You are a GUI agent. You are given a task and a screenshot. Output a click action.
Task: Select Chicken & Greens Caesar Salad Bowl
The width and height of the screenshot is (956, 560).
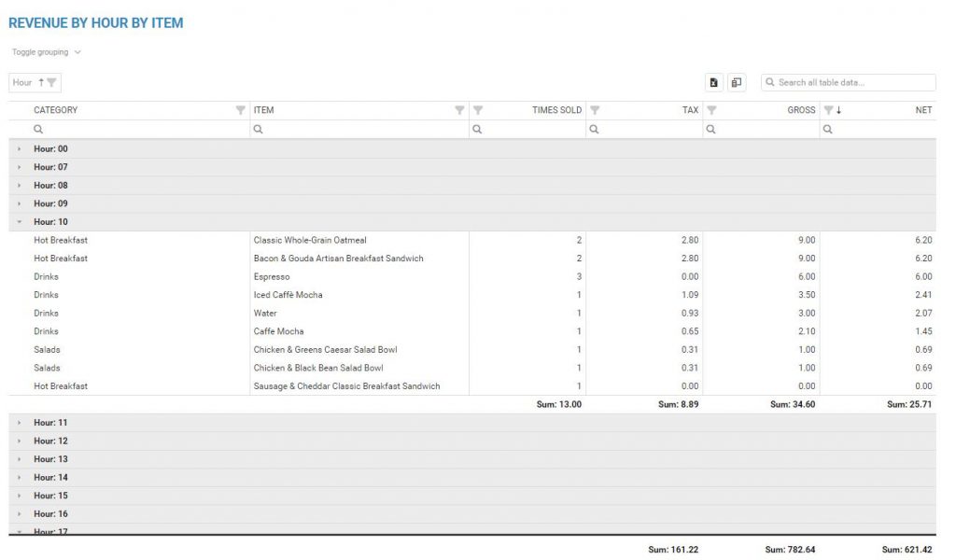click(x=472, y=350)
